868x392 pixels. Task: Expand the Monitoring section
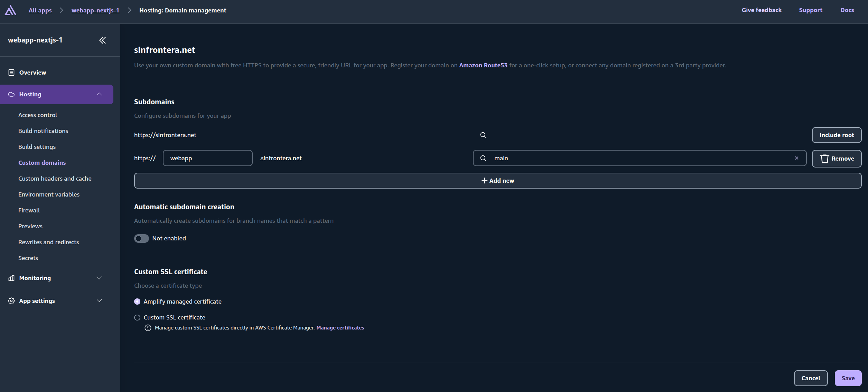99,278
